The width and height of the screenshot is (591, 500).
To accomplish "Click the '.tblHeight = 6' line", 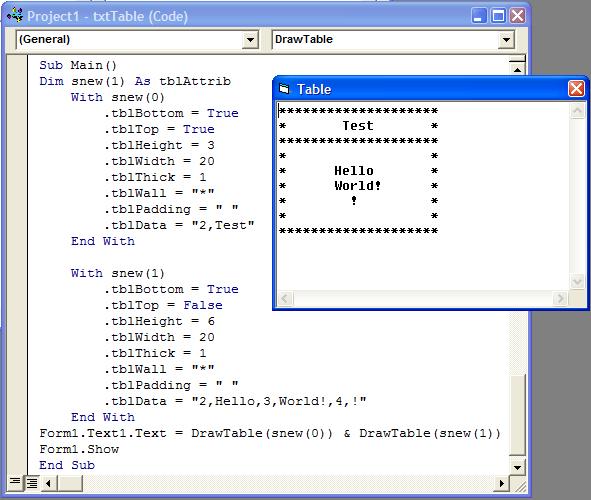I will (x=159, y=321).
